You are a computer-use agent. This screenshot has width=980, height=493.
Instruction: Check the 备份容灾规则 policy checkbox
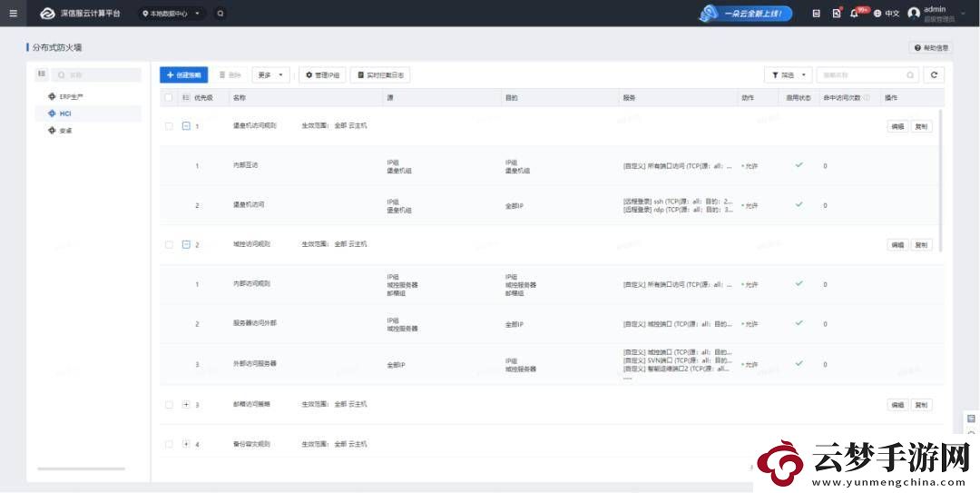click(x=169, y=444)
